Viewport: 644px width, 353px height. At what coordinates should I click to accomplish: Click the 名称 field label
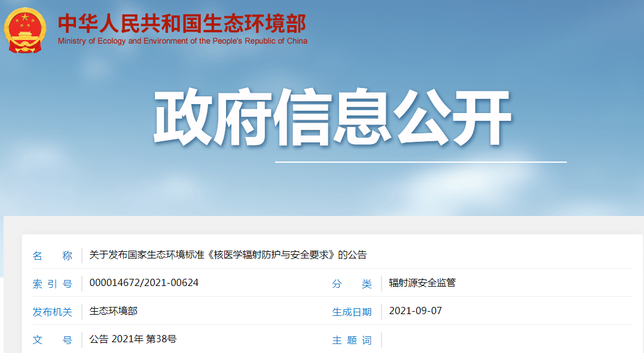pos(52,255)
